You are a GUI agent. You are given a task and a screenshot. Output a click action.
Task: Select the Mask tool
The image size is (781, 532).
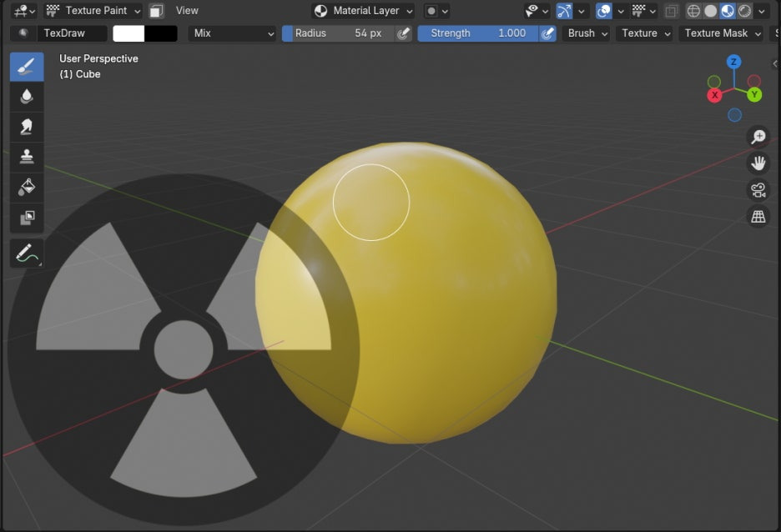click(27, 218)
